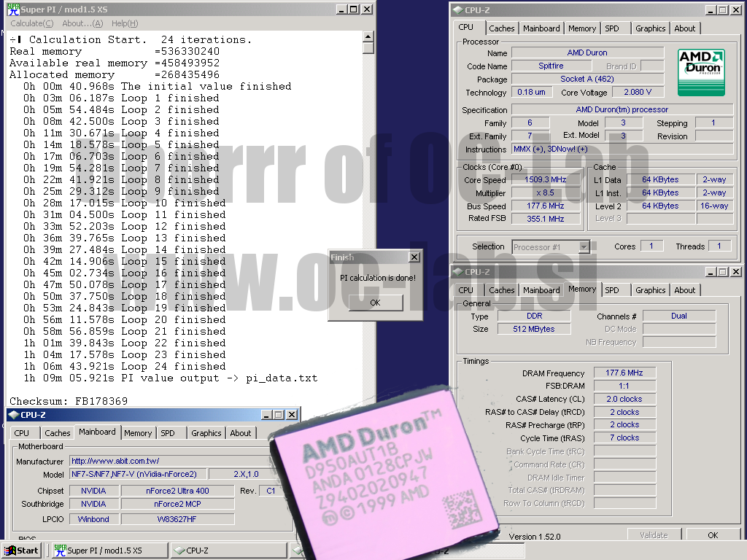The width and height of the screenshot is (747, 560).
Task: Click the CPU-Z icon in the Mainboard window title bar
Action: [14, 415]
